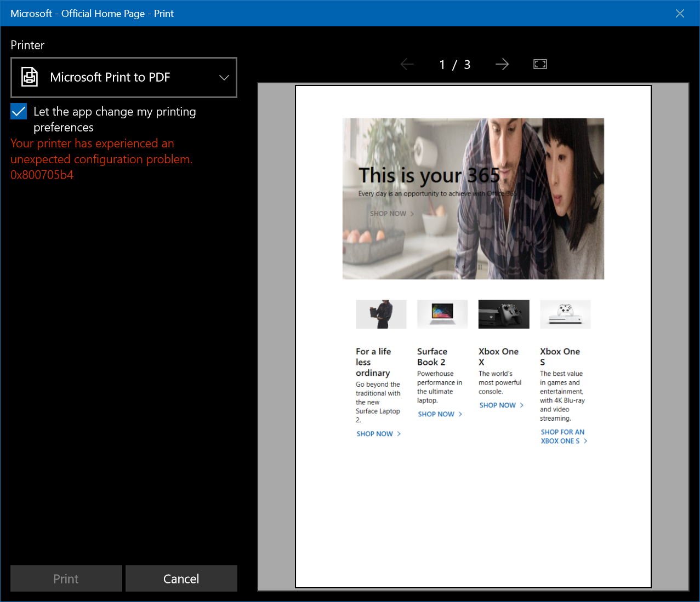Click the Surface Book 2 product thumbnail
Image resolution: width=700 pixels, height=602 pixels.
(442, 314)
